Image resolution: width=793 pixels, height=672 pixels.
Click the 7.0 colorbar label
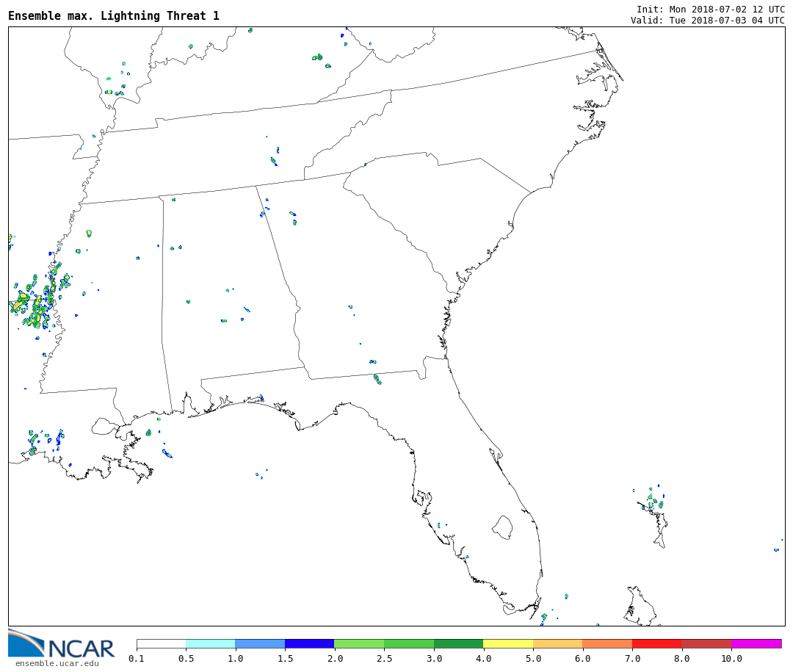[x=632, y=658]
